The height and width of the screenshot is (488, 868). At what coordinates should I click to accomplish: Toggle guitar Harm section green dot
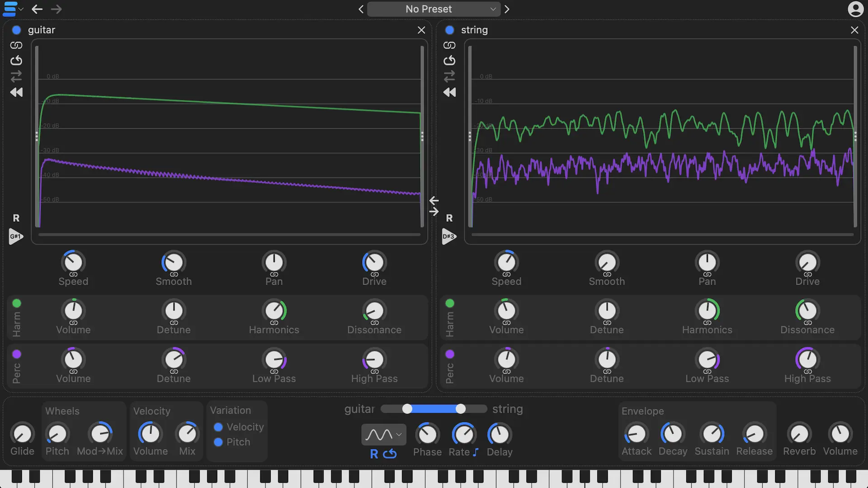point(17,303)
